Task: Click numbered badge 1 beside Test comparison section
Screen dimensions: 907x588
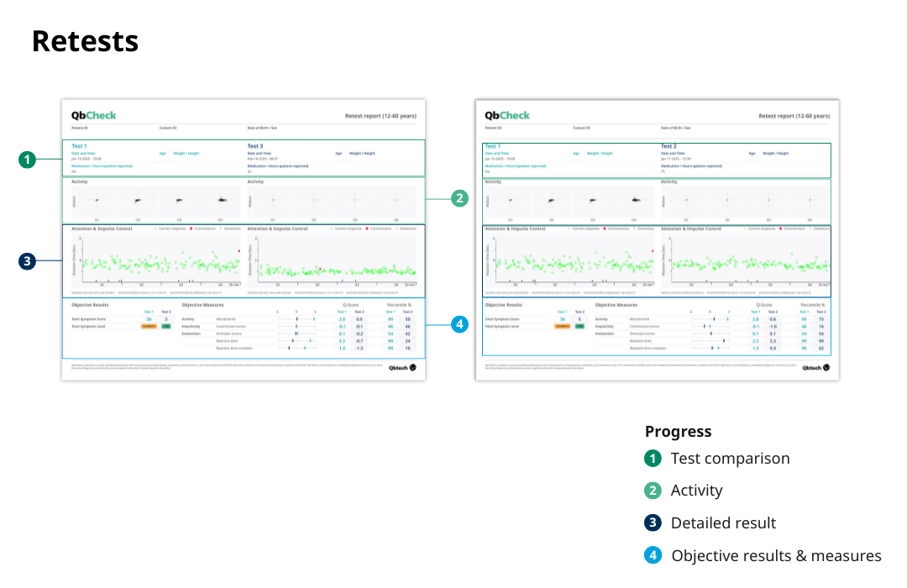Action: tap(29, 160)
